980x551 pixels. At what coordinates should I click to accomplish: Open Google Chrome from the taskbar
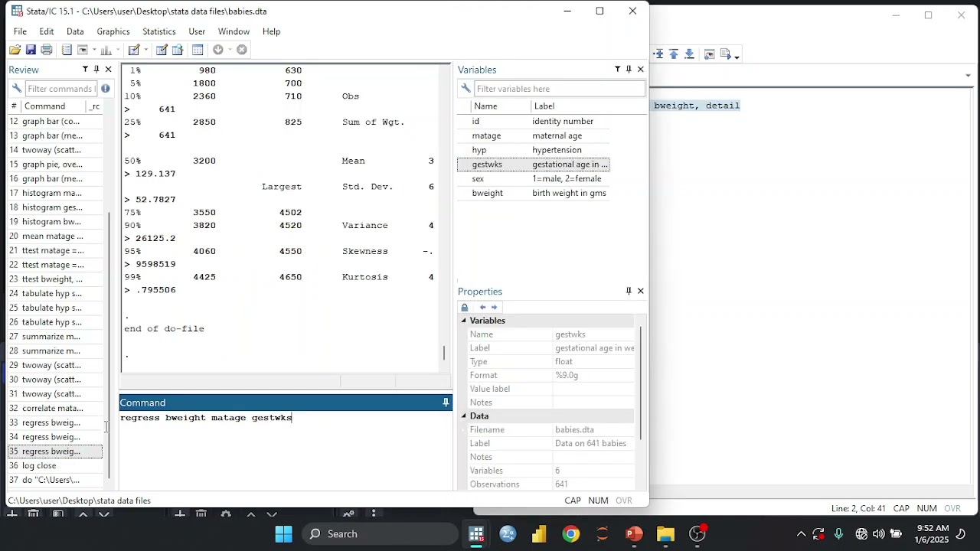click(571, 534)
